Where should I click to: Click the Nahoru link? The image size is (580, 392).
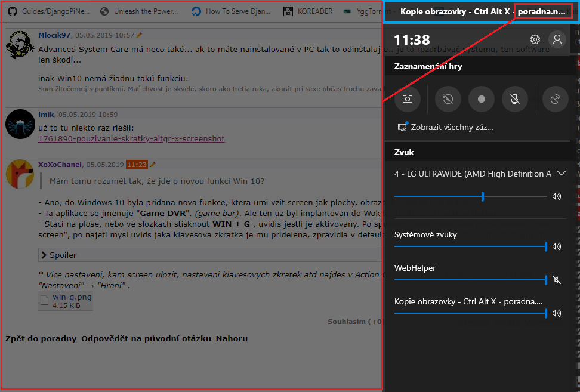tap(232, 339)
